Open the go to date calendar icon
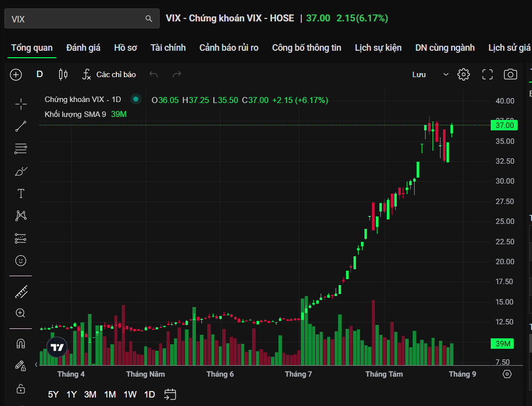Image resolution: width=532 pixels, height=406 pixels. [x=170, y=395]
